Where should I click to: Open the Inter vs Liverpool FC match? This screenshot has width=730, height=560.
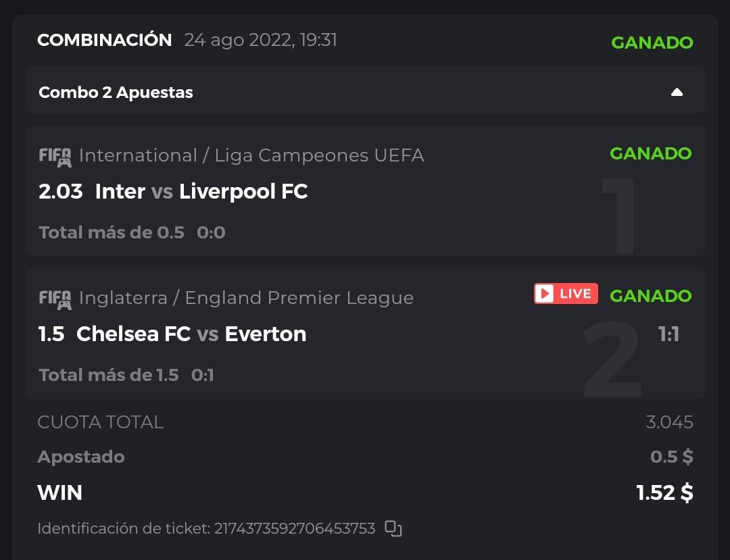(x=201, y=192)
